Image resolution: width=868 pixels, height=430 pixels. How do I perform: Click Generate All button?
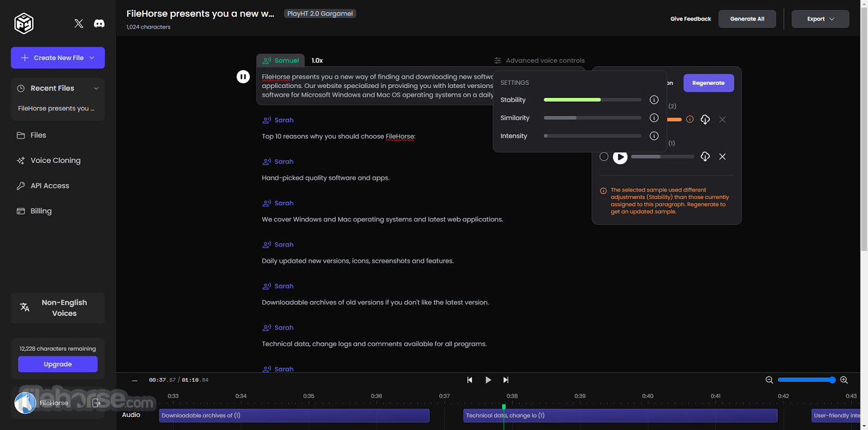(x=747, y=19)
